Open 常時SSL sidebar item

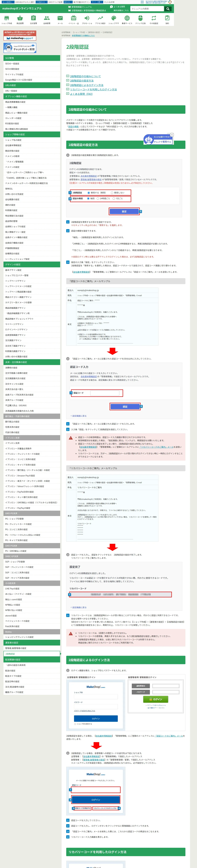[32, 189]
